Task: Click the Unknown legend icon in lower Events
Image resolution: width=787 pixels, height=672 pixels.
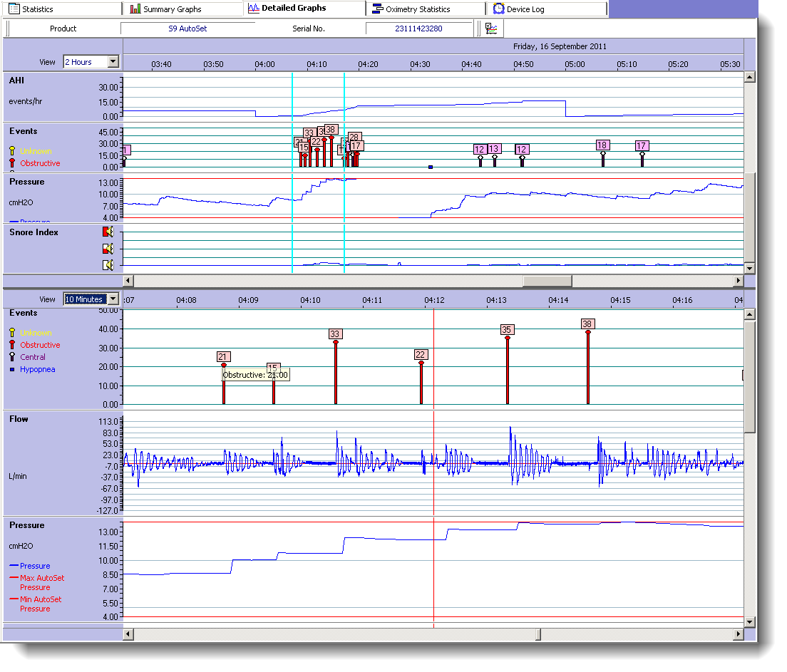Action: point(12,332)
